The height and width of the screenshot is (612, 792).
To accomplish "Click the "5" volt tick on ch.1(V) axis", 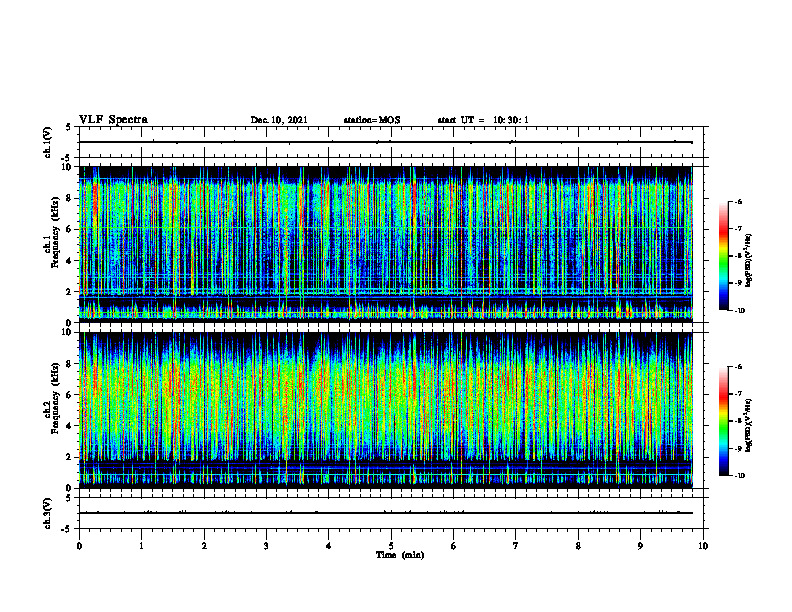I will click(69, 127).
